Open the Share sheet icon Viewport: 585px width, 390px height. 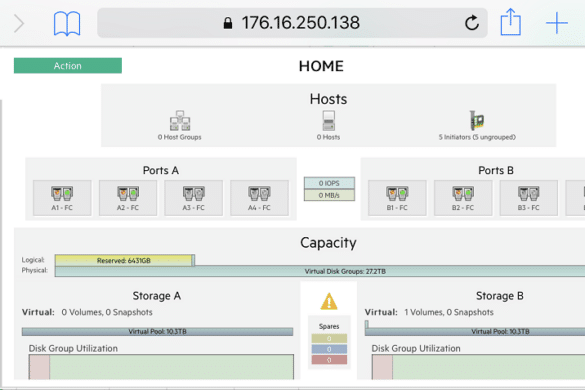(x=510, y=22)
